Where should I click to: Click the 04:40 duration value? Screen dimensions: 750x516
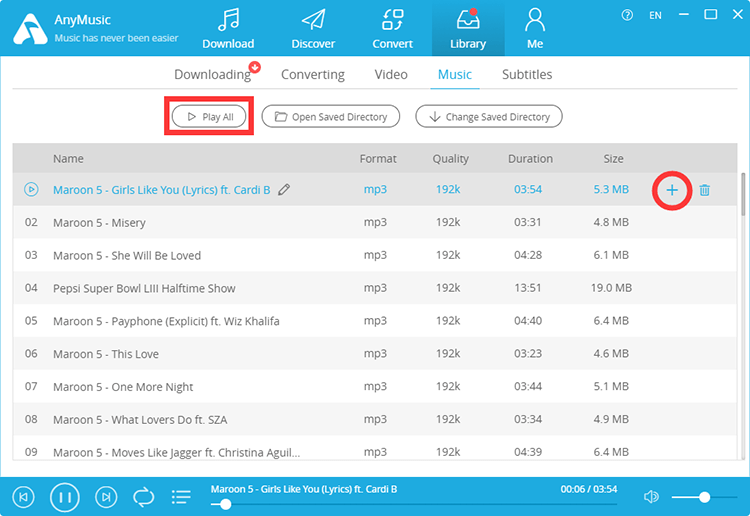(x=528, y=321)
